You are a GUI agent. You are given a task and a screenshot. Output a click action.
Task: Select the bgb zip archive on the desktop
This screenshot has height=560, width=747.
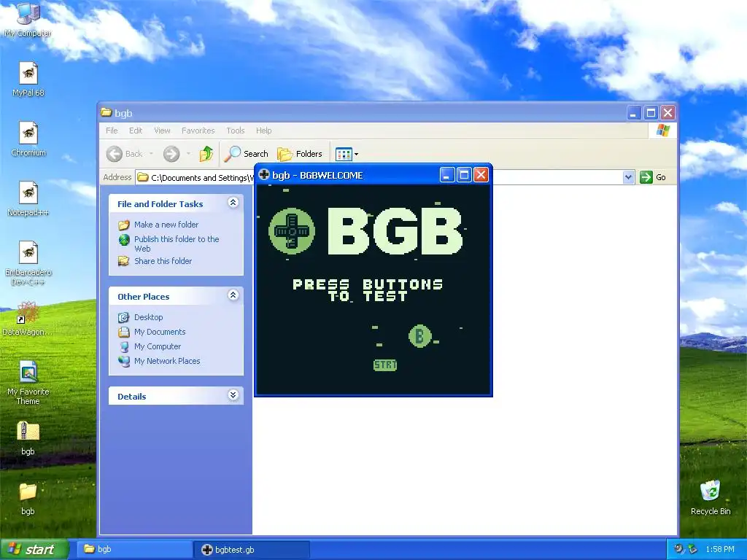tap(28, 438)
